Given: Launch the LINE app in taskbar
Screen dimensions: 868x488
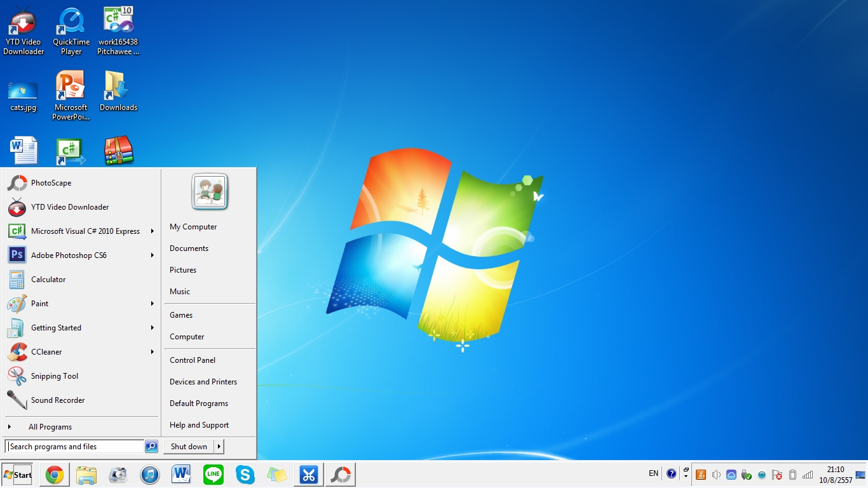Looking at the screenshot, I should (214, 475).
